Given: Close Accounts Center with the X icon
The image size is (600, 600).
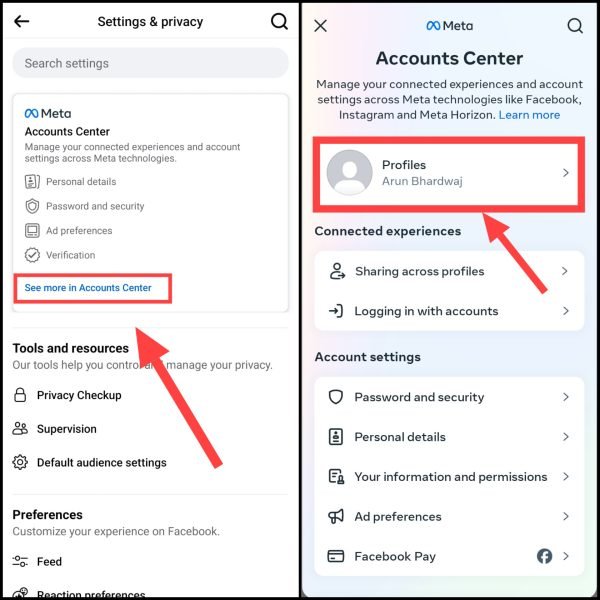Looking at the screenshot, I should pyautogui.click(x=320, y=26).
